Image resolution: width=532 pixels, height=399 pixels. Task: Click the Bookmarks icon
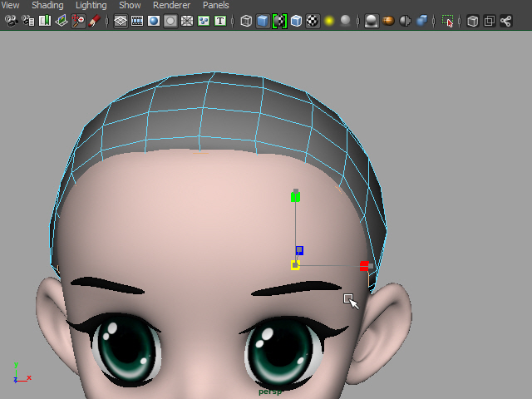coord(45,21)
